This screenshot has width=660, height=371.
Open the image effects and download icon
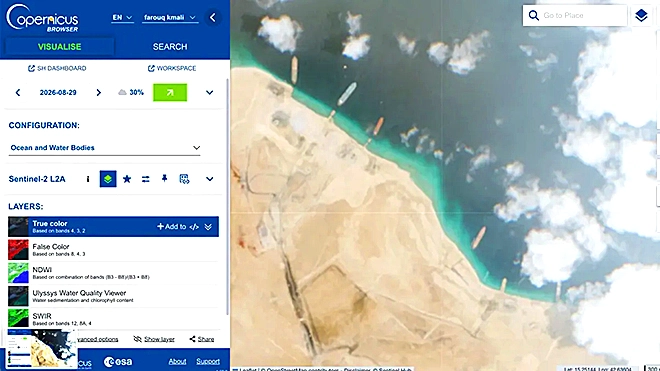(184, 179)
